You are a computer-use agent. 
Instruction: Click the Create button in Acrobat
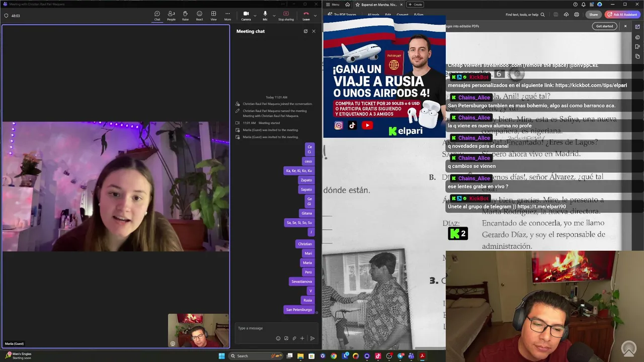(415, 5)
